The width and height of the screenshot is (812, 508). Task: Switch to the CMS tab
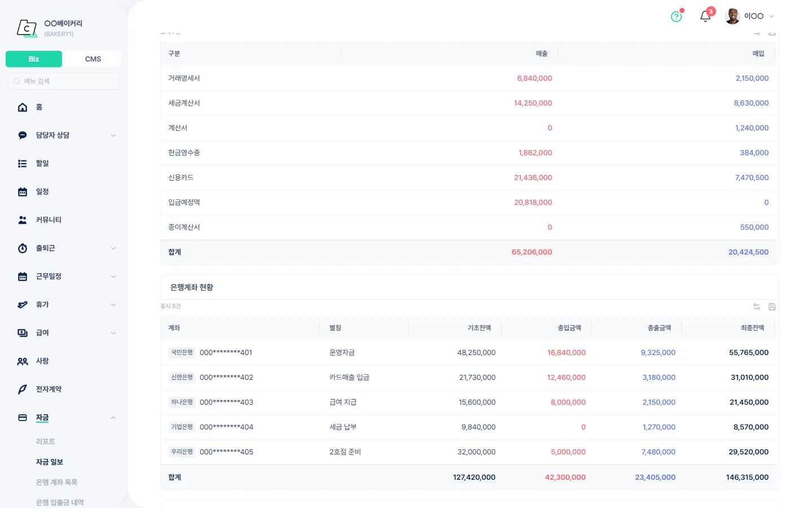[93, 59]
